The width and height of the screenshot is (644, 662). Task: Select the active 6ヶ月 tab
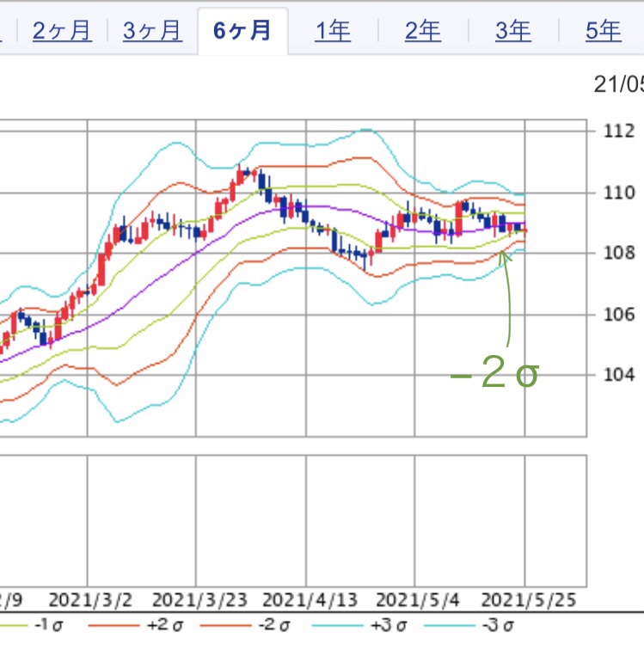(x=242, y=31)
